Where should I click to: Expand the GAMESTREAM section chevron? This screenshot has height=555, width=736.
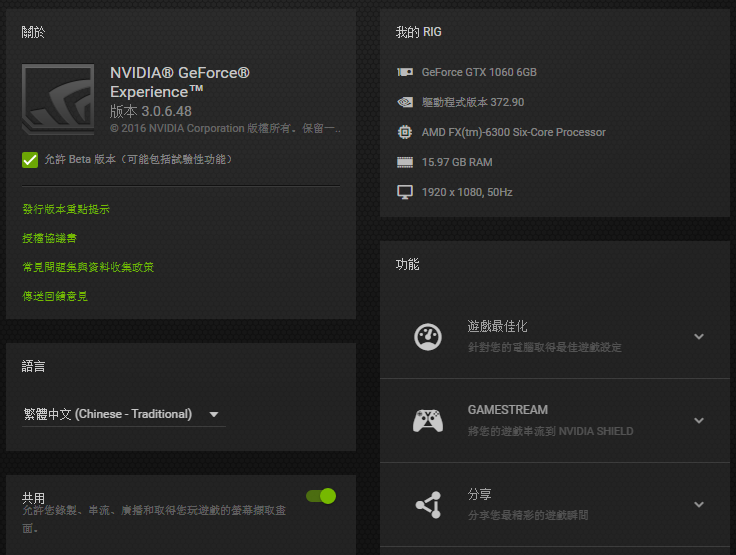[x=699, y=420]
